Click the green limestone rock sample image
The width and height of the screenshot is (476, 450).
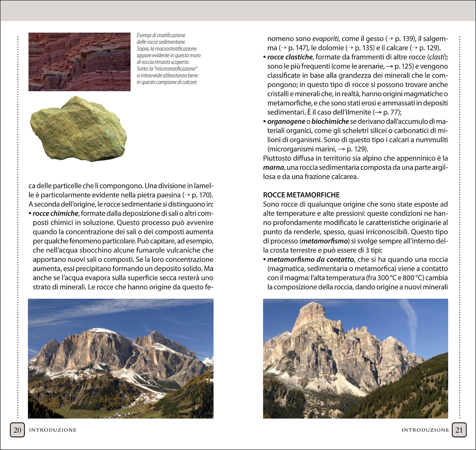78,129
